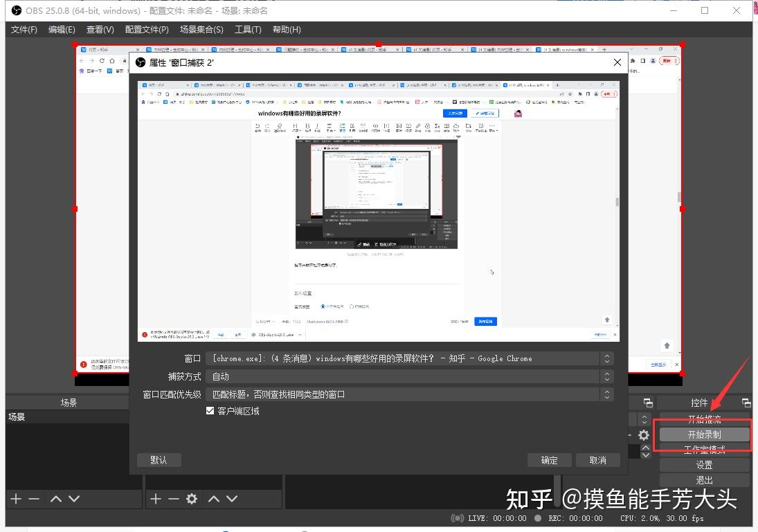Cancel dialog with 取消 button
The width and height of the screenshot is (758, 532).
pos(598,460)
